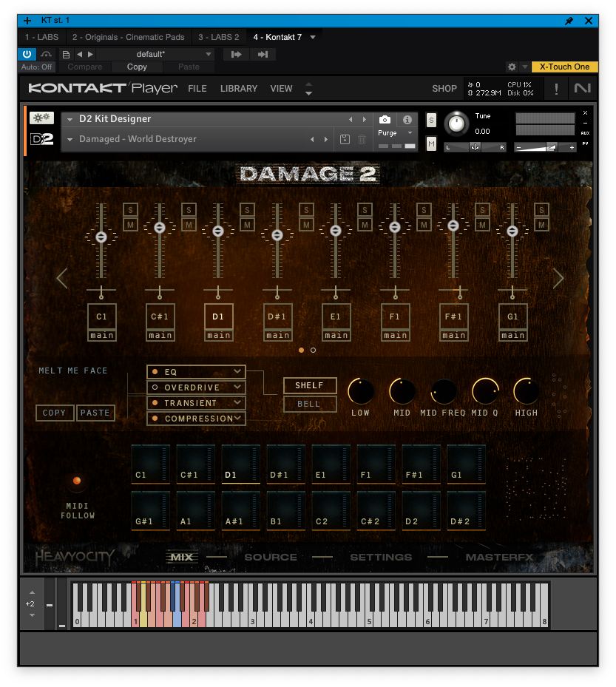Open the default preset dropdown
The width and height of the screenshot is (616, 687).
coord(209,54)
